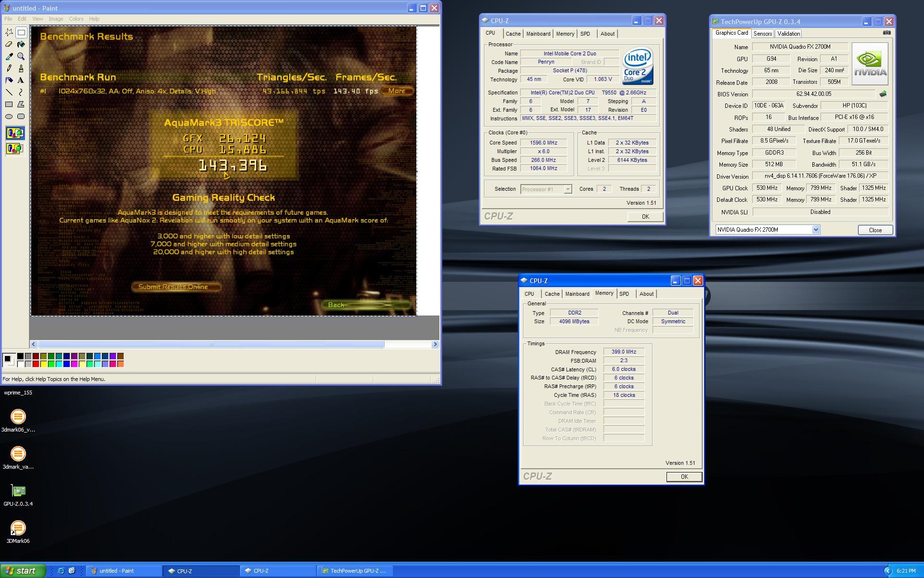This screenshot has width=924, height=578.
Task: Open the GPU-Z.0.3.4 desktop icon
Action: [18, 495]
